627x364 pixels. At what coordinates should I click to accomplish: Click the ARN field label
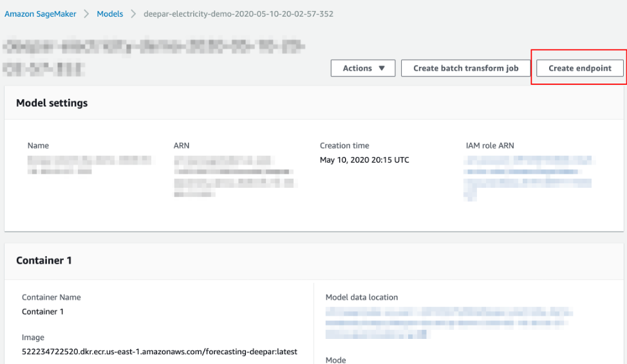coord(182,146)
